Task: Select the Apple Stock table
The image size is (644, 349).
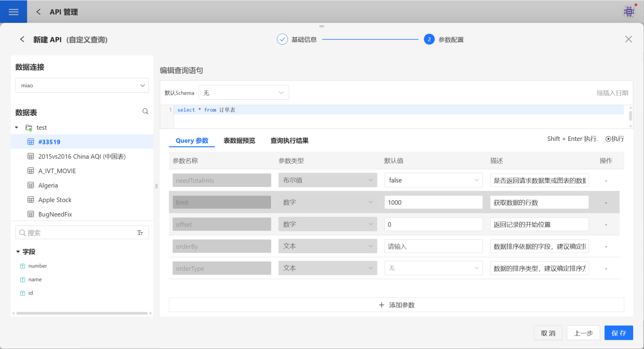Action: (55, 200)
